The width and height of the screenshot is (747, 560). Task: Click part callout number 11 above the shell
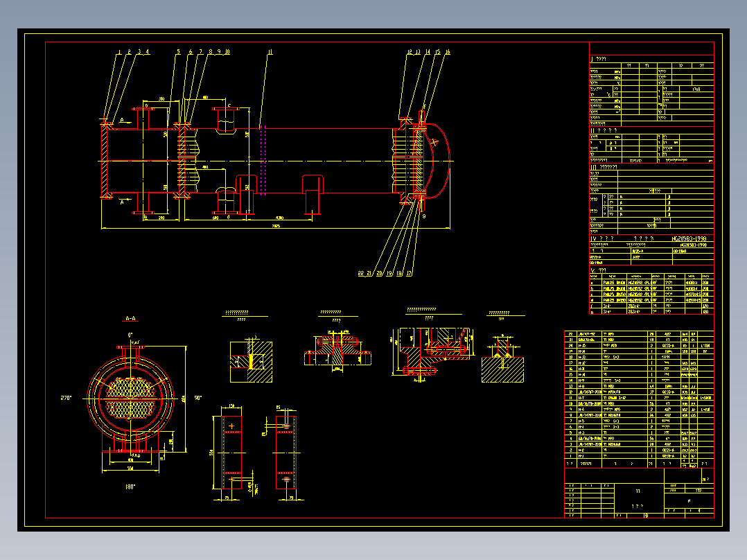click(x=270, y=52)
